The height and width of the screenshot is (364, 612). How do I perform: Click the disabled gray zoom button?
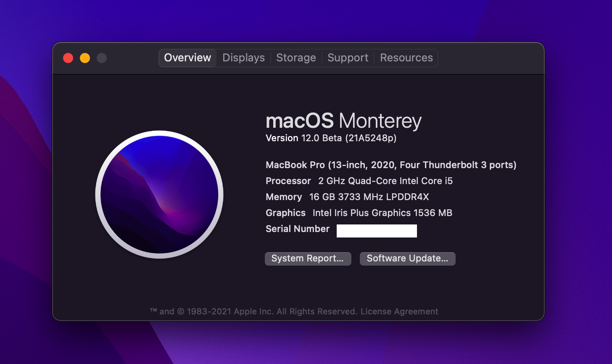[x=102, y=58]
